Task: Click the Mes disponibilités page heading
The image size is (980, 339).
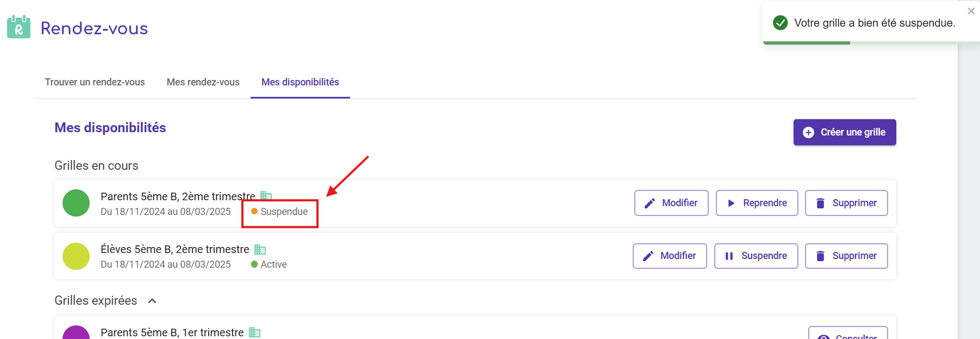Action: click(110, 127)
